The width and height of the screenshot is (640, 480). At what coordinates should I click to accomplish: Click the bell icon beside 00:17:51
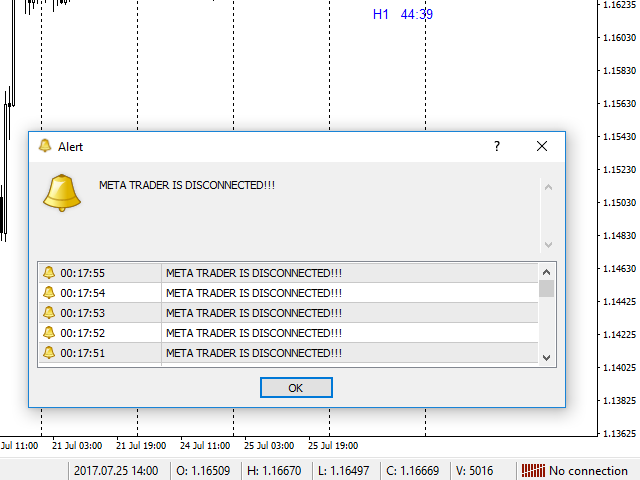[48, 353]
